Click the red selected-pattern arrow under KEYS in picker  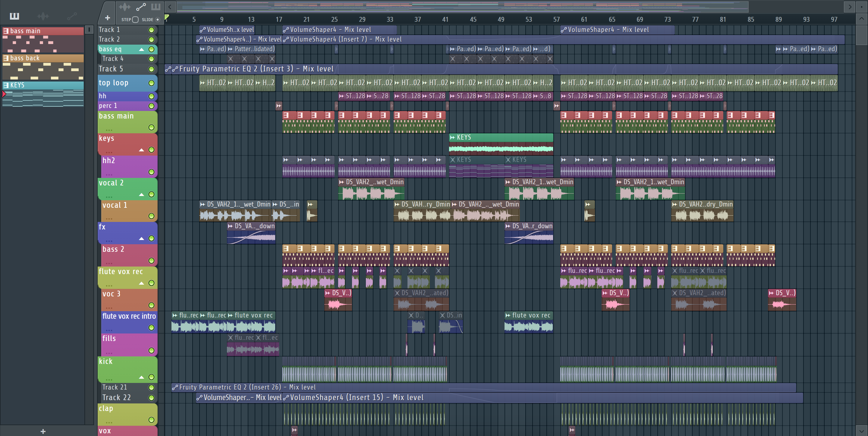(4, 94)
